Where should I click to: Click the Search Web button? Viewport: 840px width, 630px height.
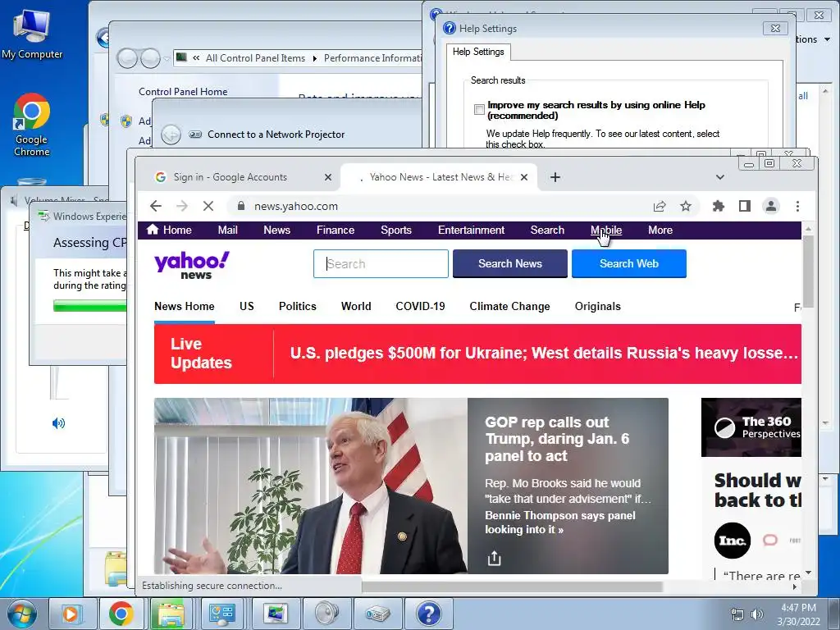tap(629, 263)
